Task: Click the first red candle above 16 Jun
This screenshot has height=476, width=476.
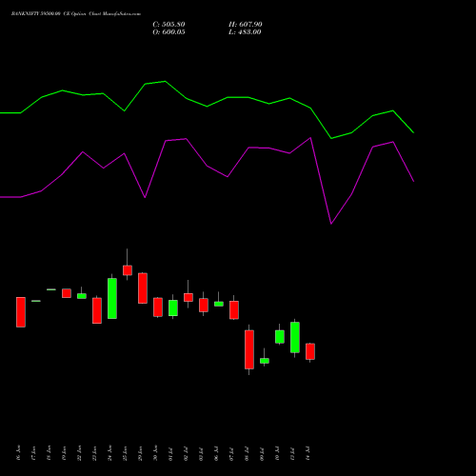Action: click(21, 312)
